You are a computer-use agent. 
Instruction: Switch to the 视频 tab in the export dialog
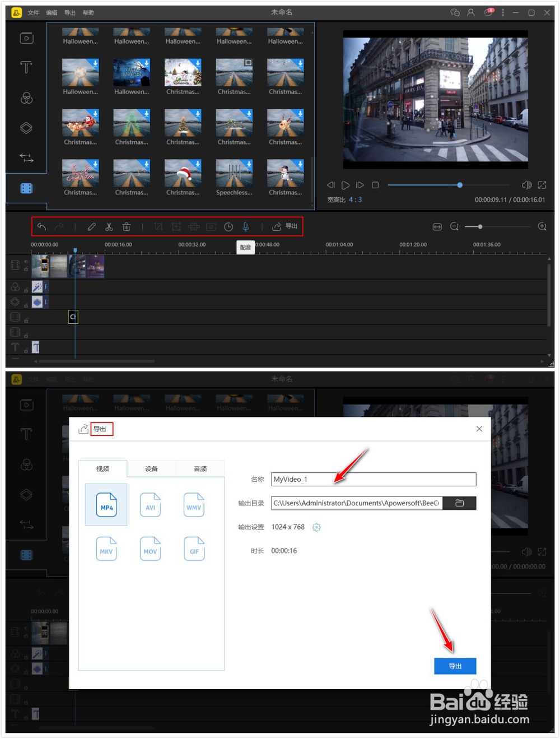102,468
